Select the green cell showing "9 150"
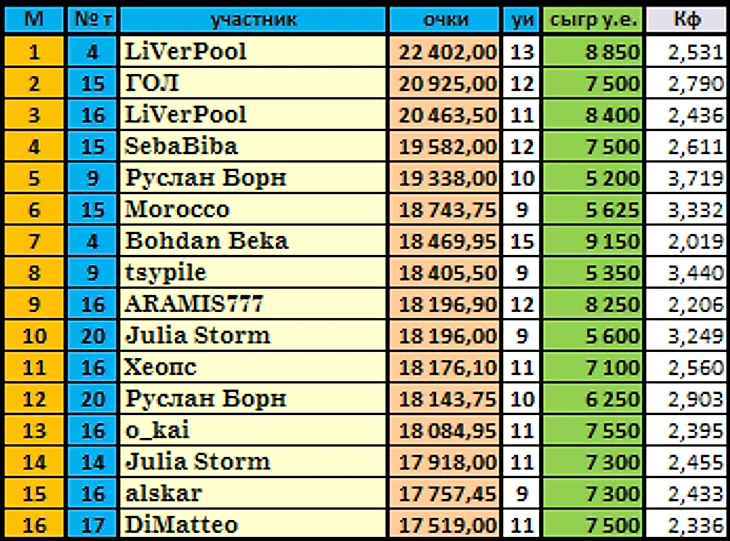 tap(593, 241)
